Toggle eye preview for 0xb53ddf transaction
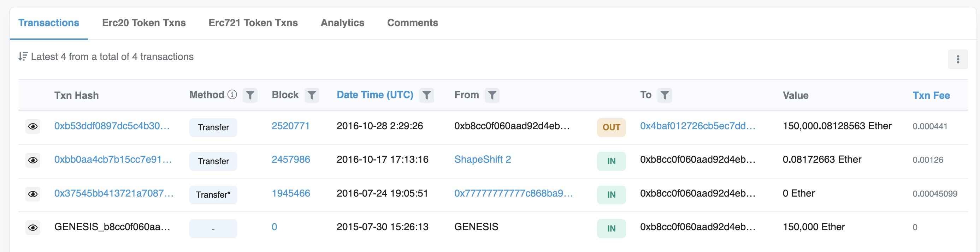The image size is (980, 252). 33,126
